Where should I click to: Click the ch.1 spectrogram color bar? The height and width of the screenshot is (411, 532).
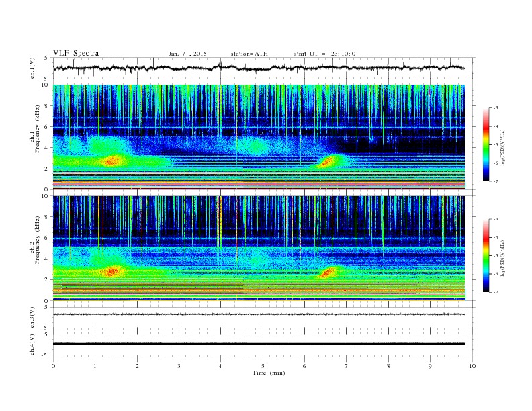486,144
